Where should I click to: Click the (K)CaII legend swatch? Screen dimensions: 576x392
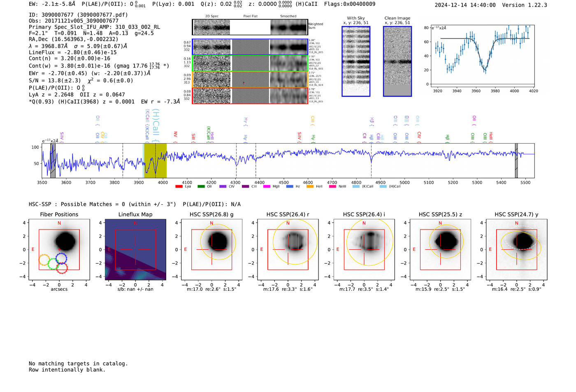pos(356,186)
